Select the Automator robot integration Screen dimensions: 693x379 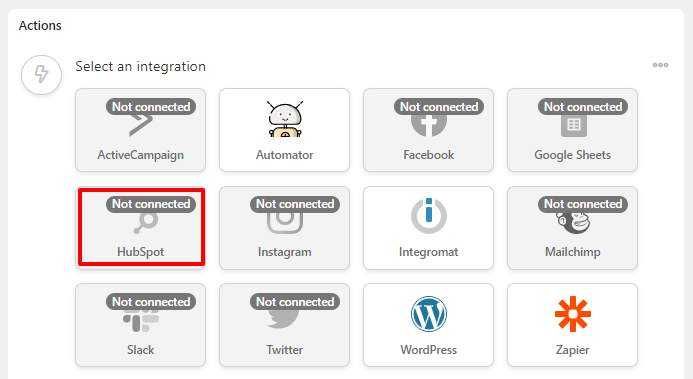tap(284, 130)
